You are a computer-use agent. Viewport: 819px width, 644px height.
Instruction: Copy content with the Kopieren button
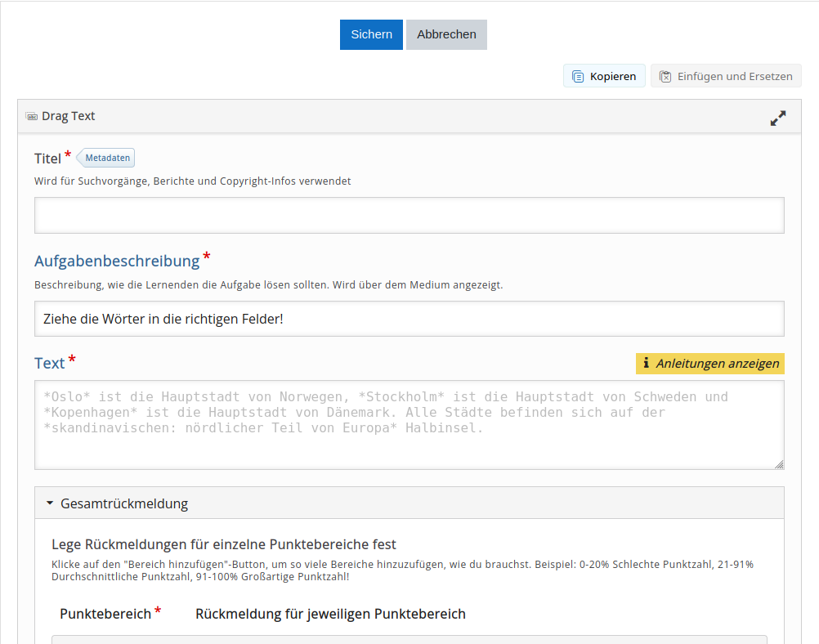pyautogui.click(x=604, y=76)
